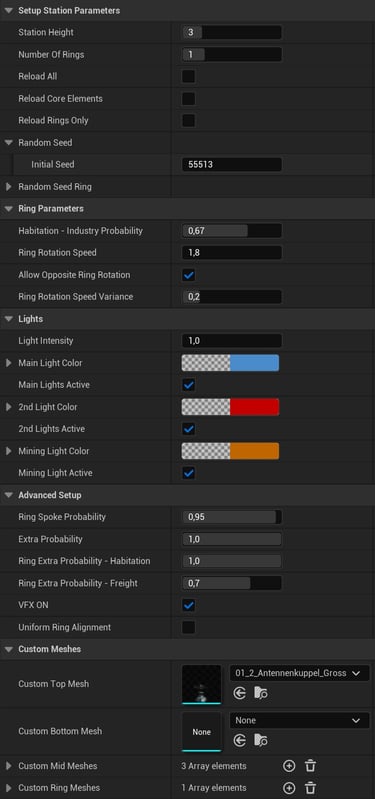Toggle the VFX ON checkbox
This screenshot has width=375, height=799.
(x=189, y=605)
